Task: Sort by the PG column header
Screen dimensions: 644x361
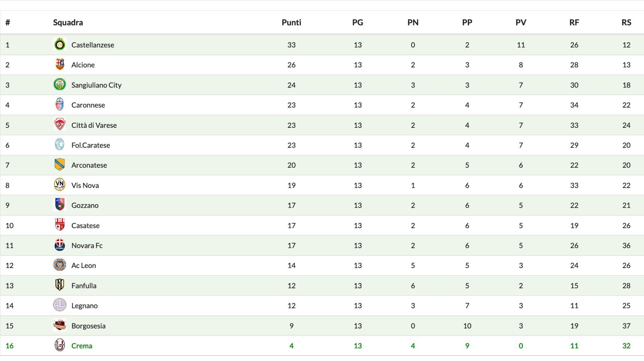Action: click(x=358, y=22)
